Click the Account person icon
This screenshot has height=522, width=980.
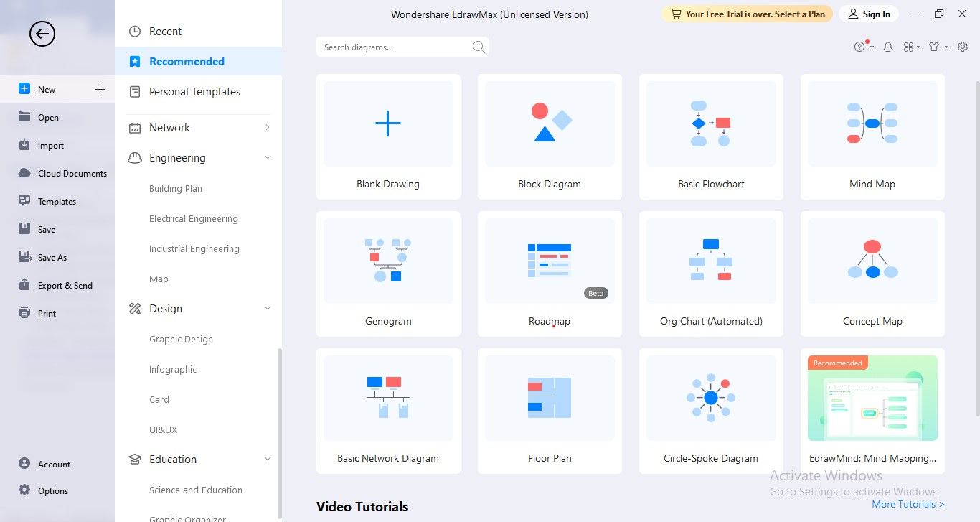[24, 464]
